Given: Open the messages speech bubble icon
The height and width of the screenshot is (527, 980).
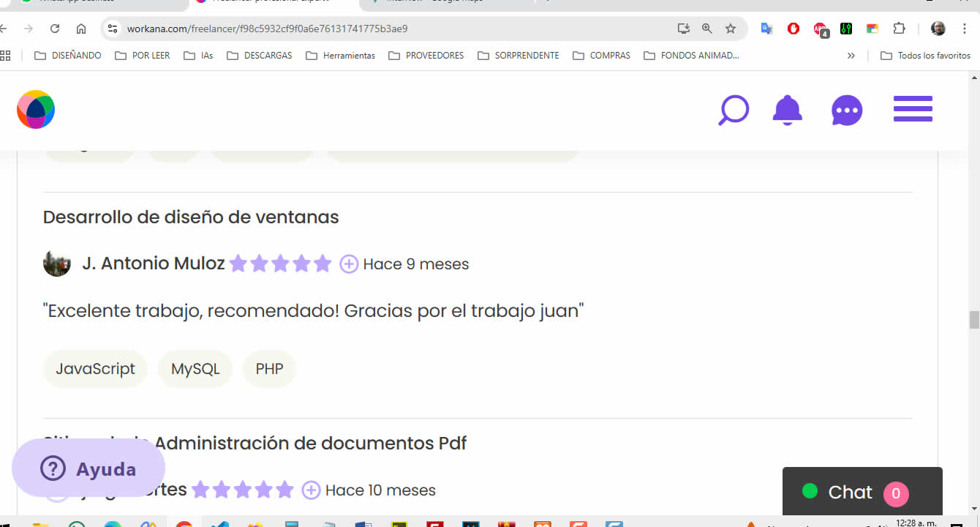Looking at the screenshot, I should [847, 111].
